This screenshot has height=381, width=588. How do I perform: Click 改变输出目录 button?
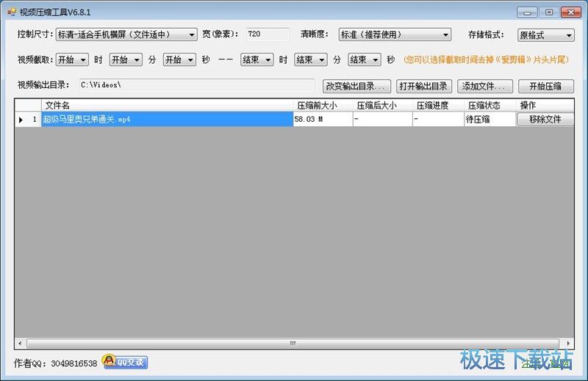[x=356, y=86]
